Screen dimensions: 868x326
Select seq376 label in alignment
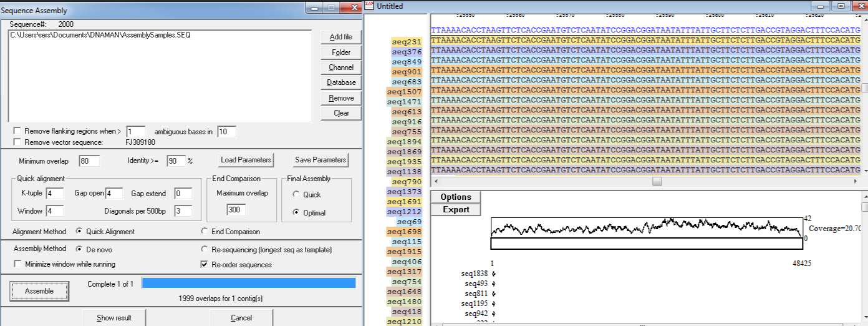point(407,52)
